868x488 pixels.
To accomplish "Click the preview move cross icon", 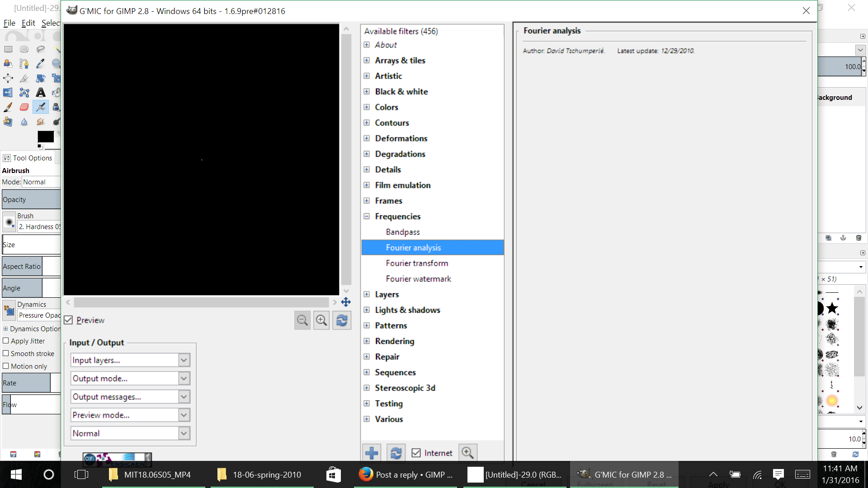I will (x=346, y=302).
